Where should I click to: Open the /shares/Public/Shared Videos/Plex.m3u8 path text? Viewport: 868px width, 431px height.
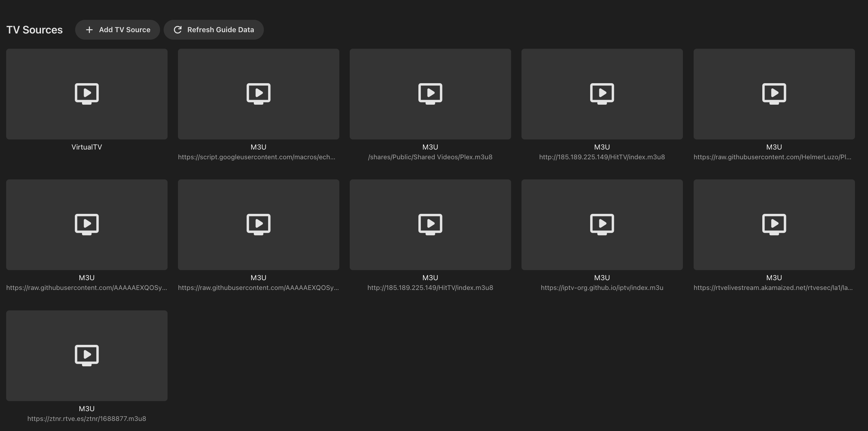tap(430, 157)
